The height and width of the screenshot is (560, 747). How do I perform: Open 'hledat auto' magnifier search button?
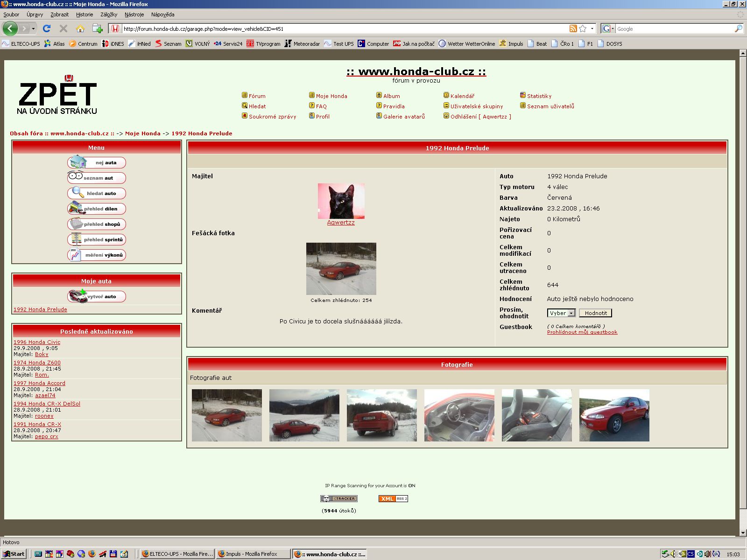(97, 193)
